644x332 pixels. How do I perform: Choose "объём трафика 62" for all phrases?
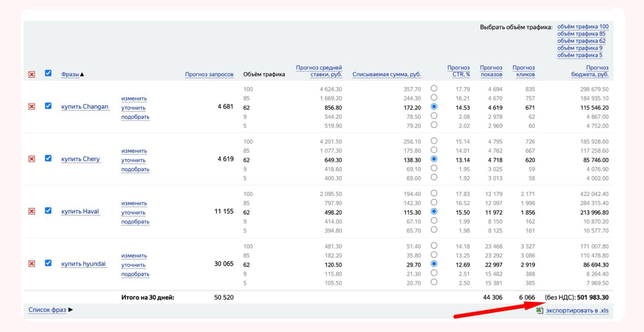click(581, 41)
